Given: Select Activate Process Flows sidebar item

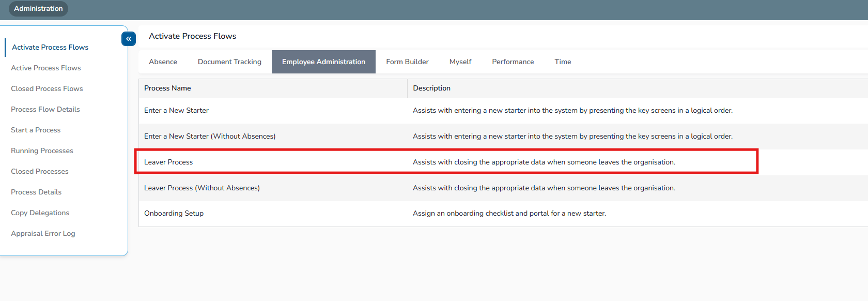Looking at the screenshot, I should click(x=50, y=47).
